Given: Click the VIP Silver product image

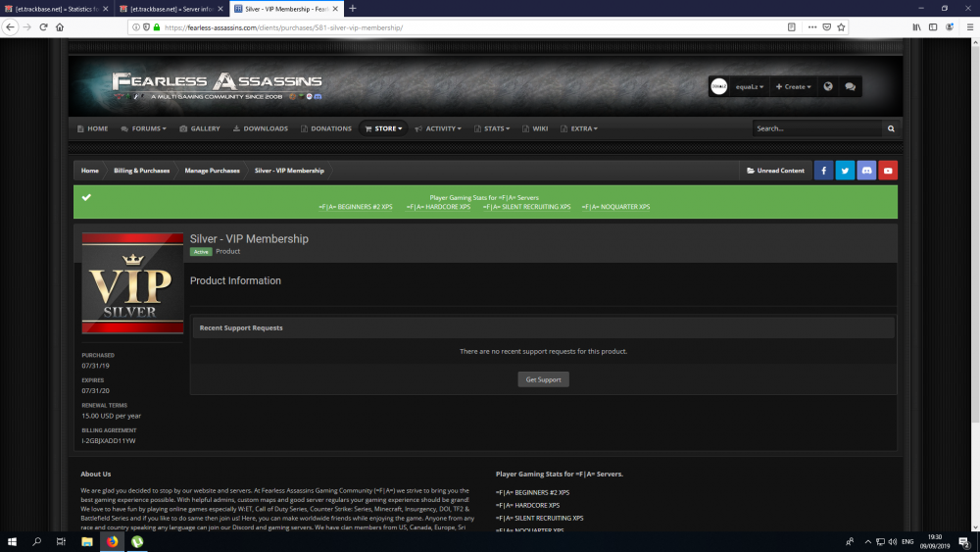Looking at the screenshot, I should [132, 283].
